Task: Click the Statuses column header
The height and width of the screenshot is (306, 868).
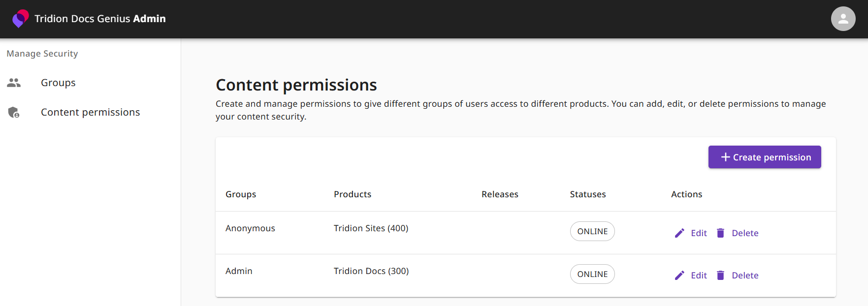Action: (588, 194)
